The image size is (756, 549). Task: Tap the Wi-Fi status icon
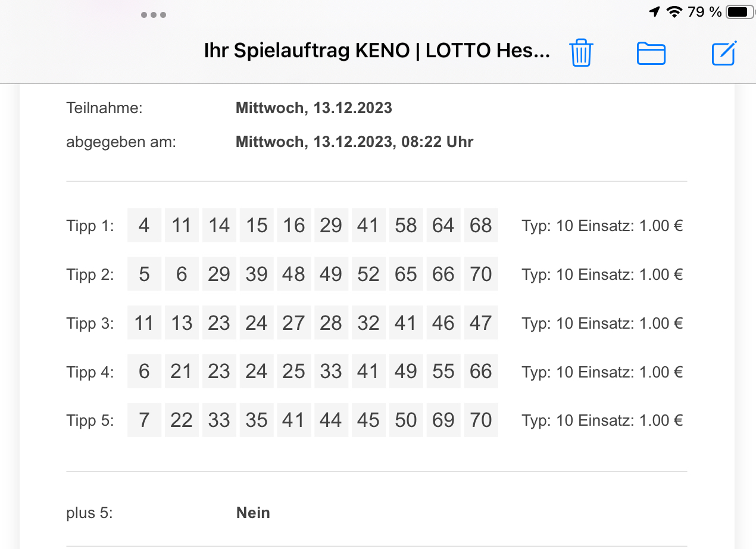click(x=674, y=12)
